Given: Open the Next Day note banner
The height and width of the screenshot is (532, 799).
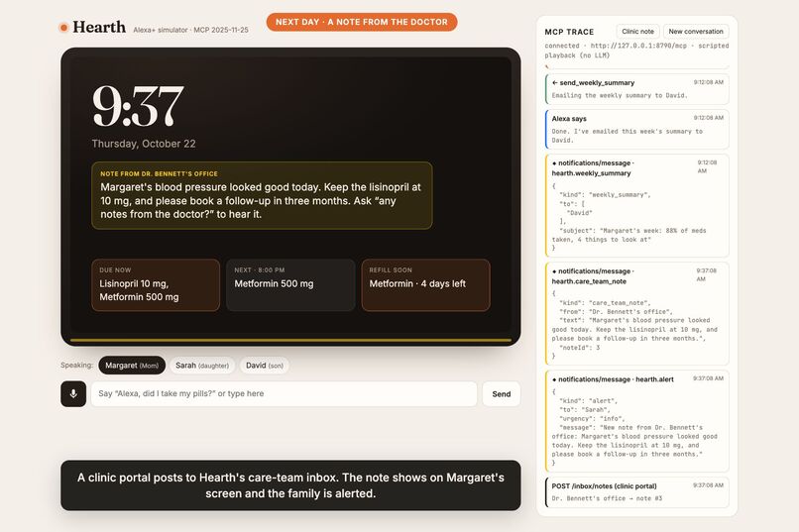Looking at the screenshot, I should pos(362,22).
